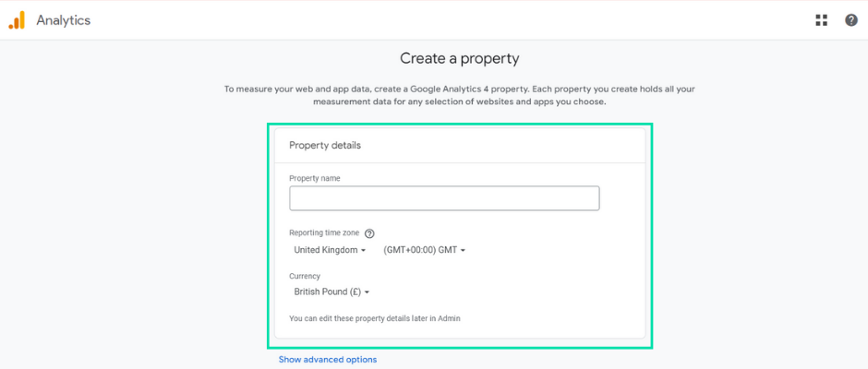Screen dimensions: 868x369
Task: Open the help question mark in header
Action: click(x=851, y=20)
